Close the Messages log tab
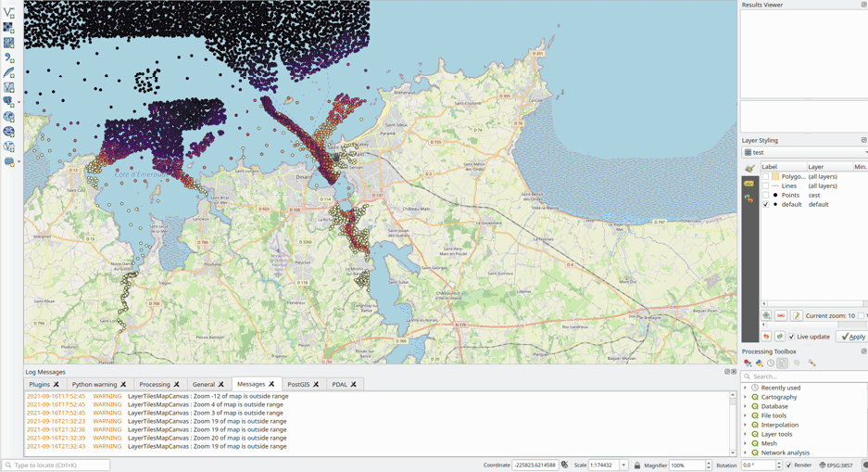The image size is (868, 472). 271,384
